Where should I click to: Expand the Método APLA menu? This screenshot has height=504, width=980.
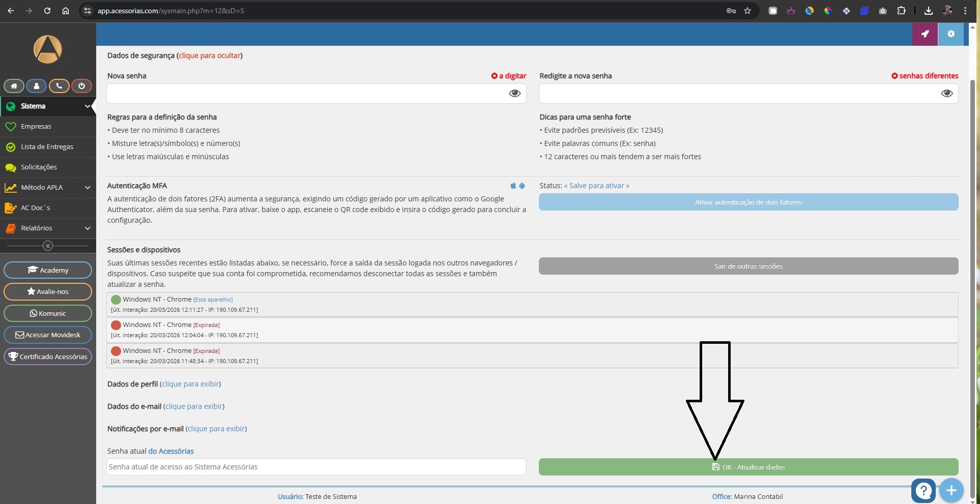(48, 187)
